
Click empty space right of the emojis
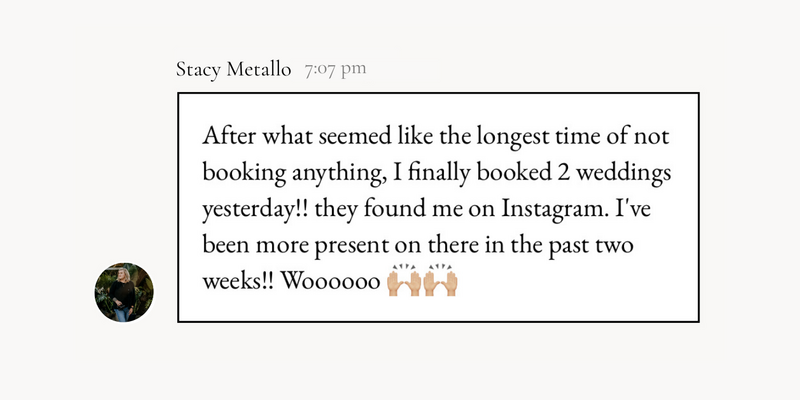577,281
